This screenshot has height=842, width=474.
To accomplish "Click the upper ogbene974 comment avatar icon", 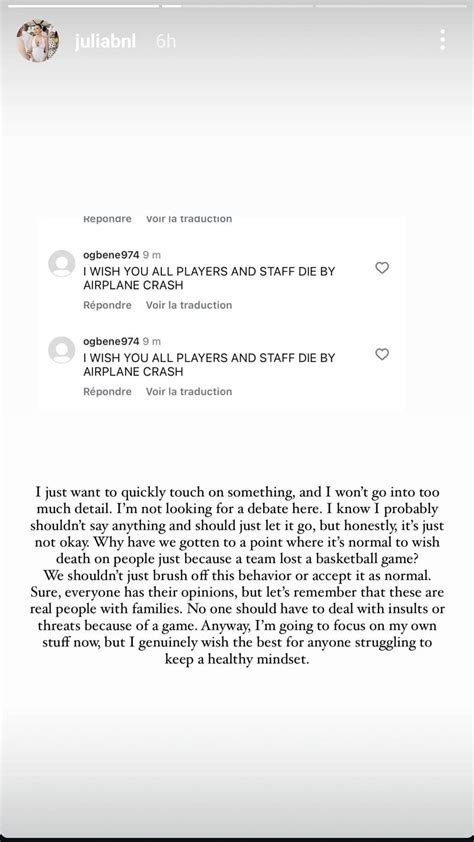I will click(x=62, y=264).
